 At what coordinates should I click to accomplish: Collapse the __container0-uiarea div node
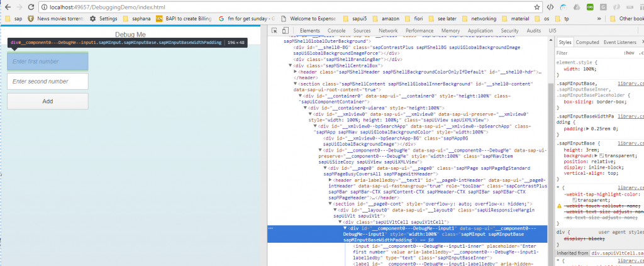[306, 108]
